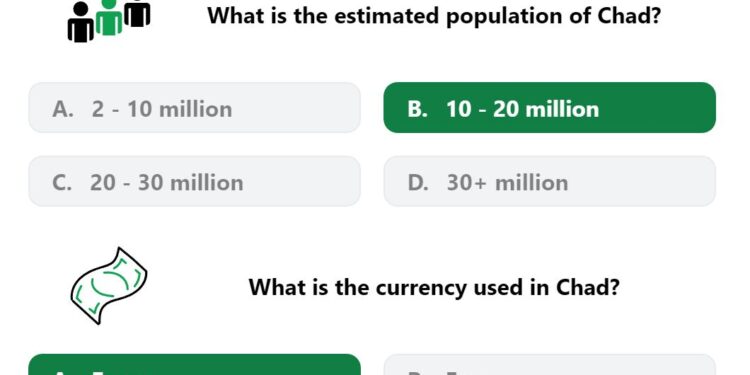Screen dimensions: 750x375
Task: Click the letter "B." on the green option
Action: click(418, 110)
